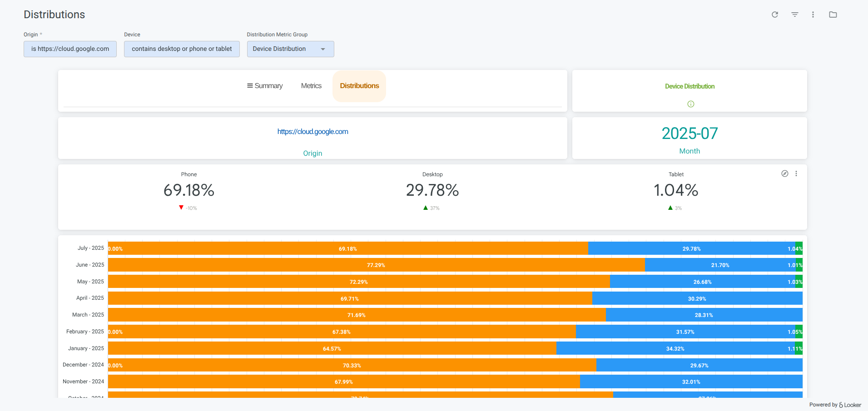868x411 pixels.
Task: Click the Tablet 1.04% value
Action: (676, 190)
